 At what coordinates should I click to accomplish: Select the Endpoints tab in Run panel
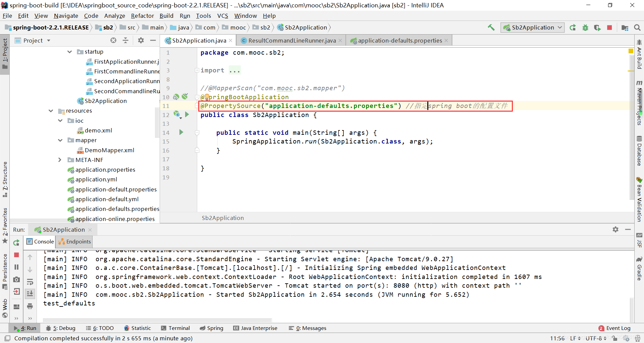pos(74,241)
